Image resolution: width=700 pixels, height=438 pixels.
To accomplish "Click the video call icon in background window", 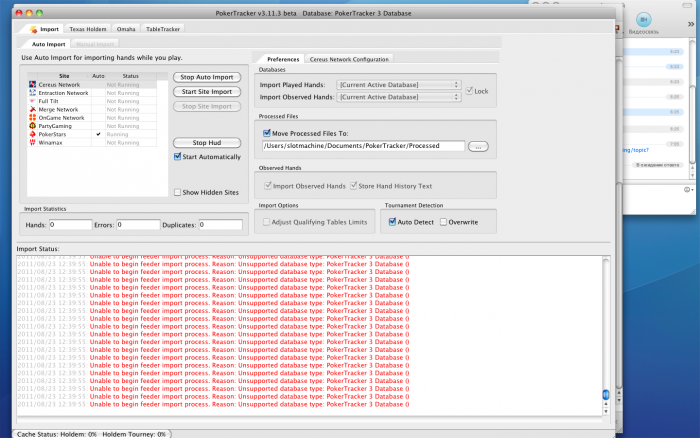I will [x=643, y=20].
